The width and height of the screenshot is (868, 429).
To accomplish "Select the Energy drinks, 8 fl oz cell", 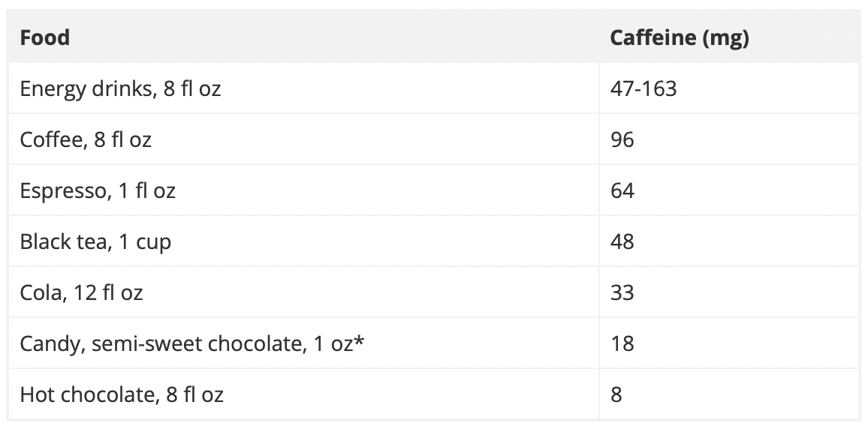I will [x=303, y=88].
